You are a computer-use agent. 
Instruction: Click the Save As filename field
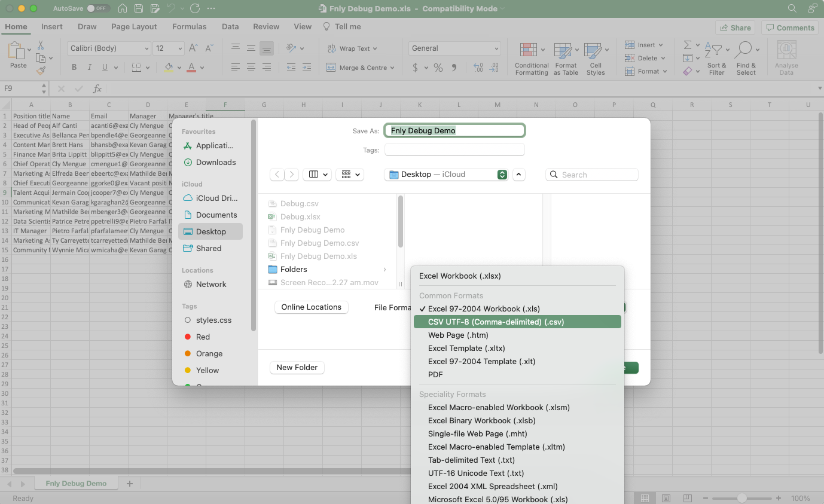(454, 130)
